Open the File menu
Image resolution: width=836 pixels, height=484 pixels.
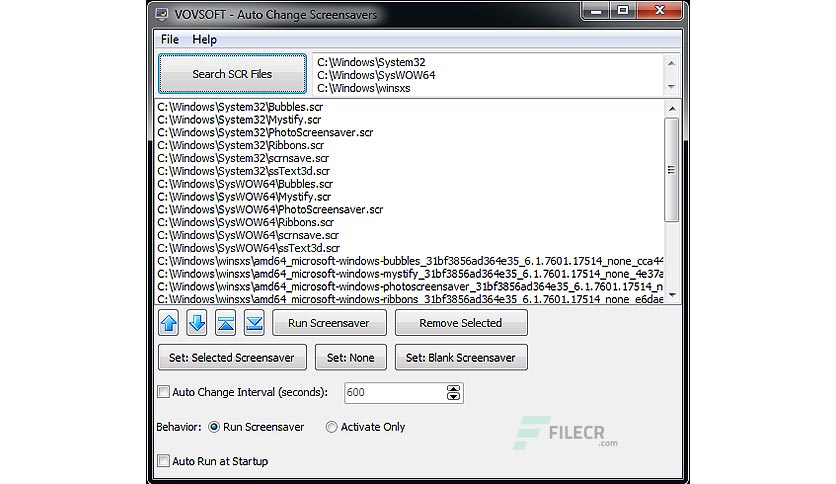pyautogui.click(x=170, y=39)
